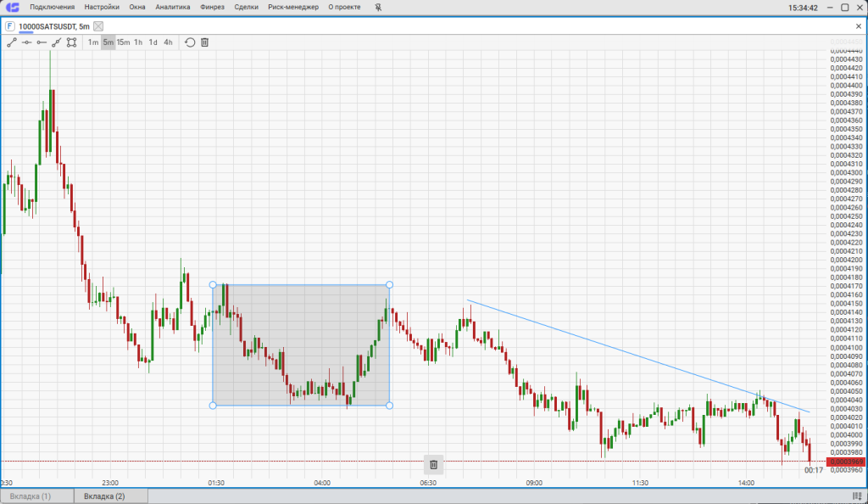The width and height of the screenshot is (868, 504).
Task: Open the Аналитика menu
Action: (x=173, y=7)
